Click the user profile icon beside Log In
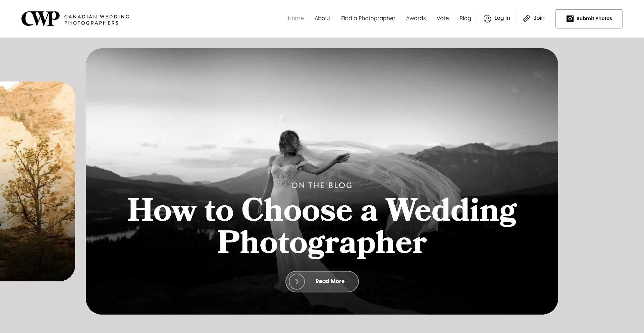Screen dimensions: 644x333 click(487, 19)
